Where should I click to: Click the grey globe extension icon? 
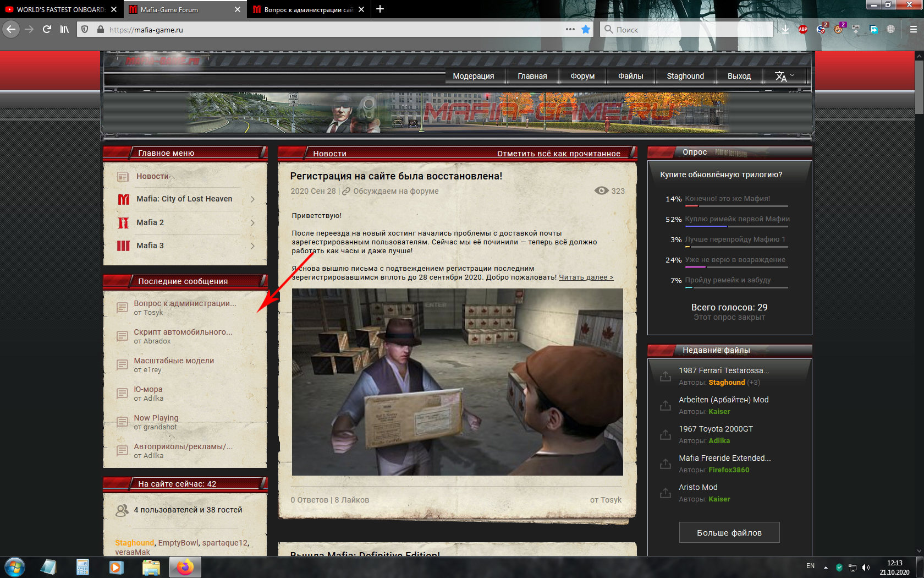891,29
